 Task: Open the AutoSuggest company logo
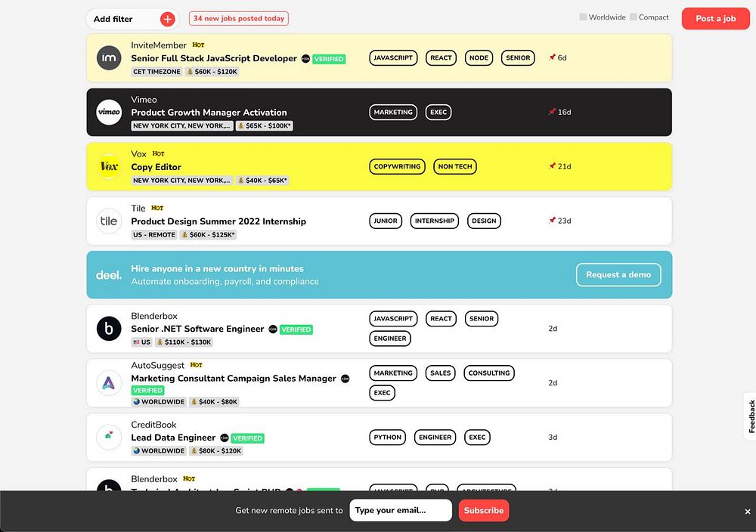pyautogui.click(x=109, y=383)
